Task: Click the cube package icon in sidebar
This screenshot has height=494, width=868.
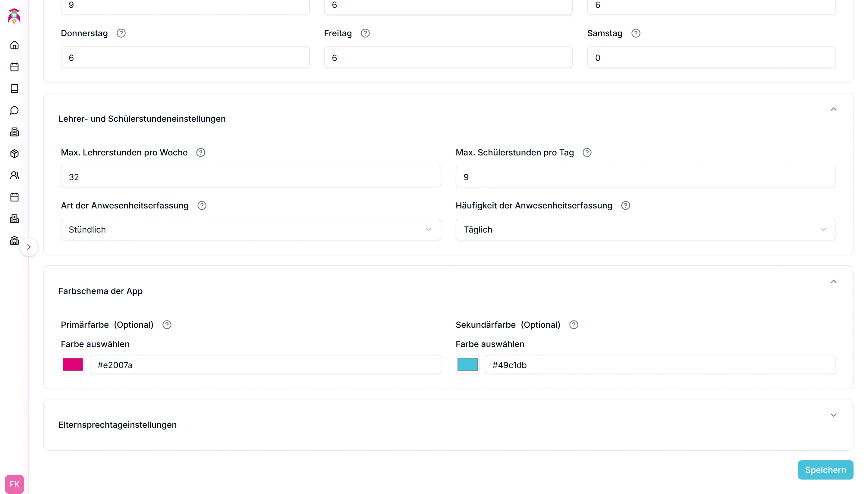Action: tap(14, 154)
